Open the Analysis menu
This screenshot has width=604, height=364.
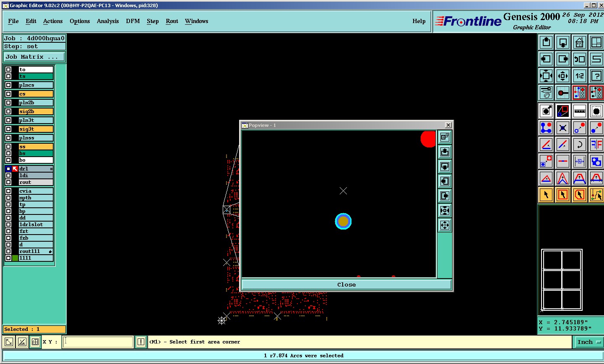(x=108, y=21)
